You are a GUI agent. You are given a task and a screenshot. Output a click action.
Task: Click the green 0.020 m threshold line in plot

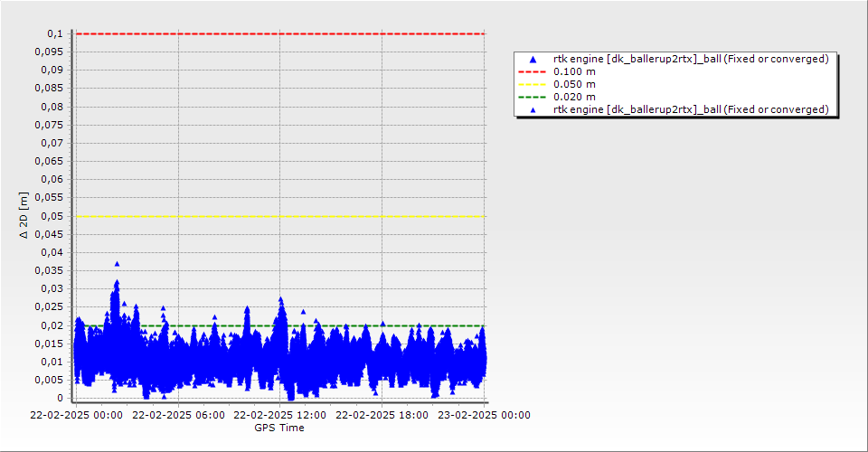point(280,325)
